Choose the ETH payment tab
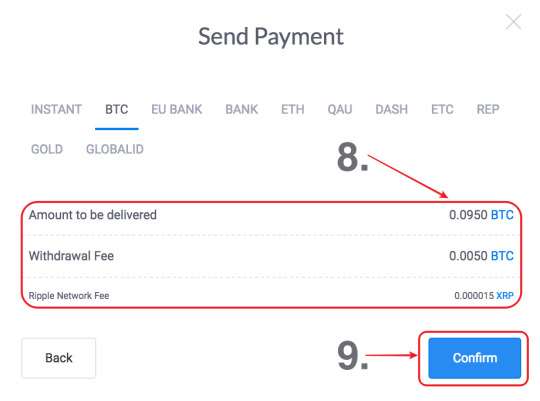540x401 pixels. pos(293,110)
